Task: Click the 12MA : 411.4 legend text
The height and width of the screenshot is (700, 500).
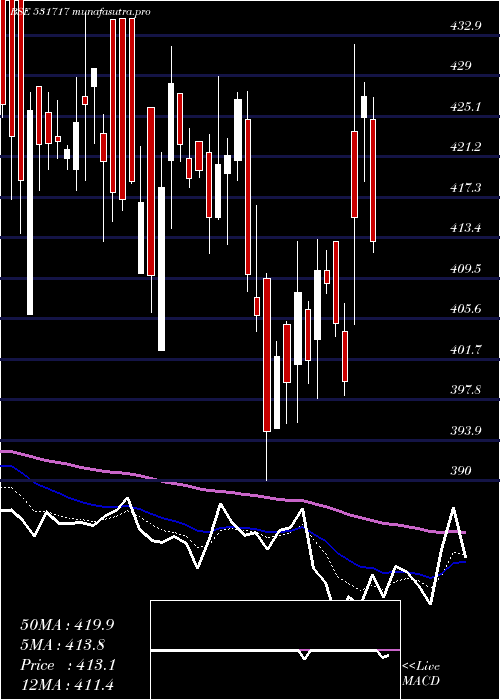Action: point(67,685)
